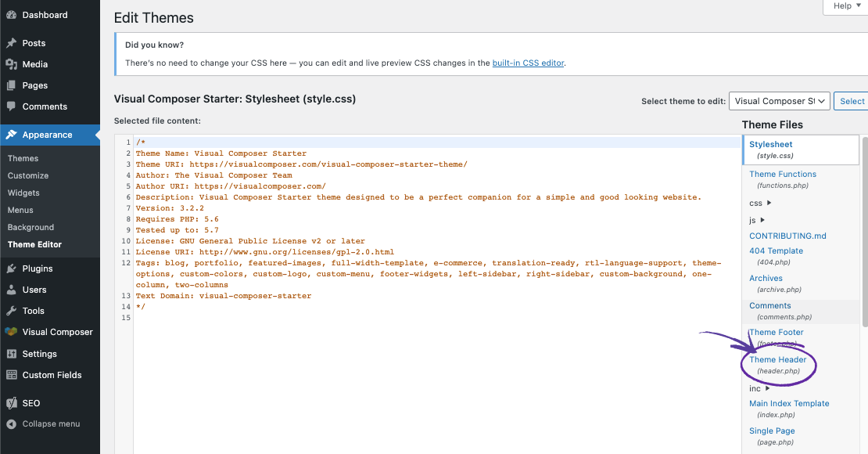Viewport: 868px width, 454px height.
Task: Expand the inc folder in Theme Files
Action: point(767,388)
